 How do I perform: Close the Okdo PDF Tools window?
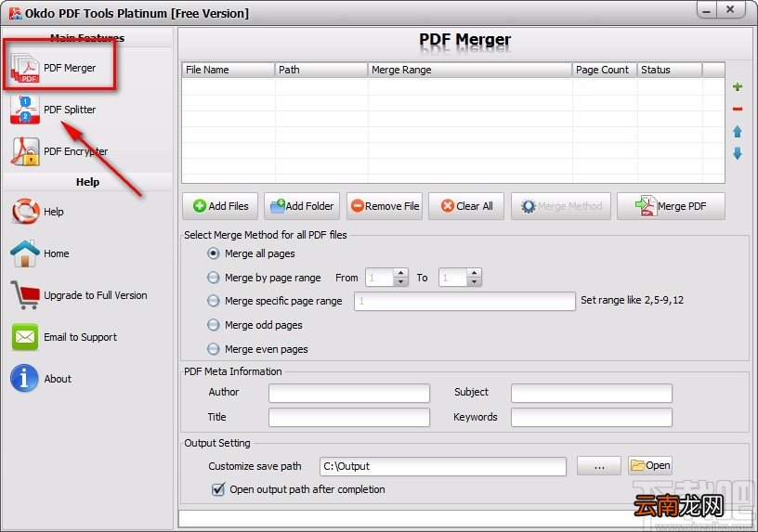coord(731,9)
